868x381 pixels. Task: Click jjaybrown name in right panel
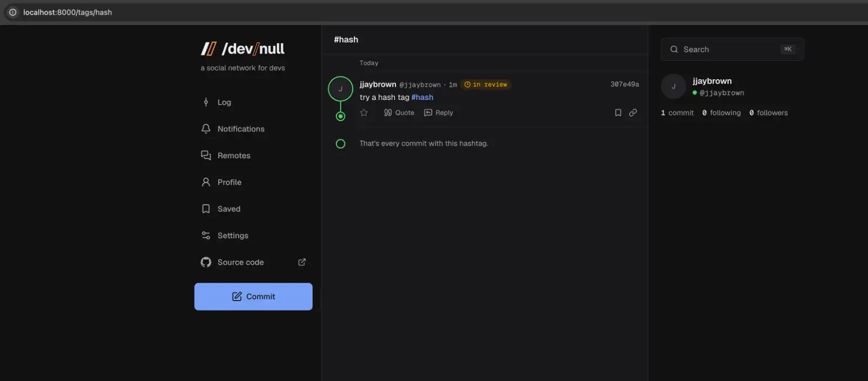click(712, 81)
